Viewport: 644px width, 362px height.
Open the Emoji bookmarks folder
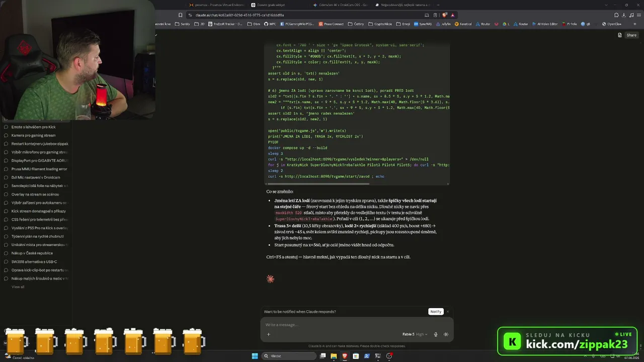click(x=404, y=24)
